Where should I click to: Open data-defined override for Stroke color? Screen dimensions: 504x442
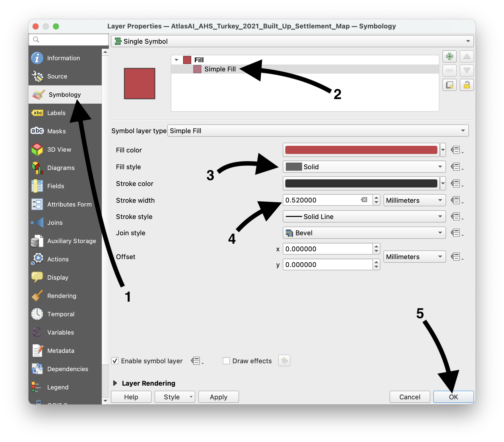[x=457, y=183]
